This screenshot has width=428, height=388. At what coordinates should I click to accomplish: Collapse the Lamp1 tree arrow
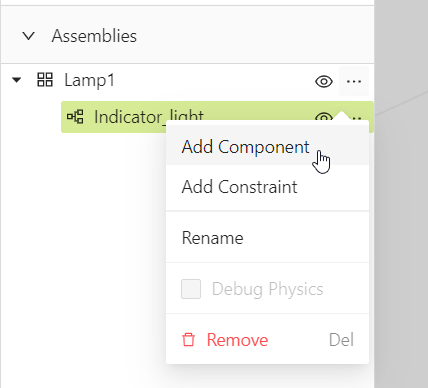pyautogui.click(x=16, y=80)
